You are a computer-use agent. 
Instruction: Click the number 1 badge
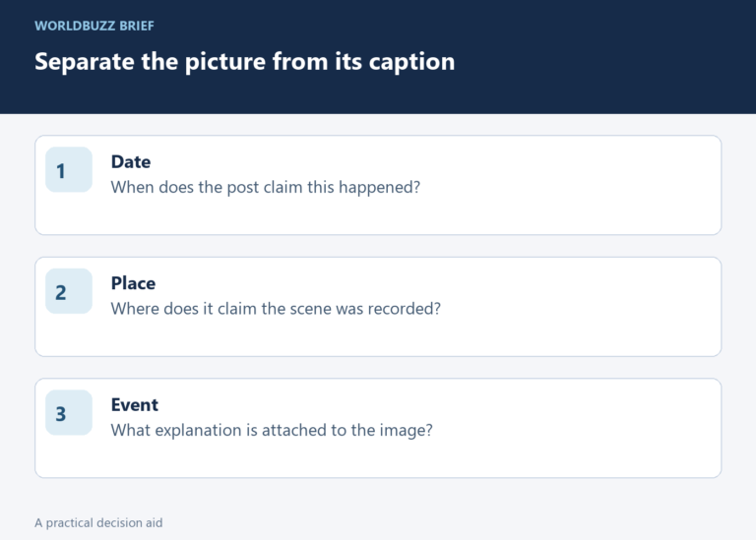click(x=69, y=169)
